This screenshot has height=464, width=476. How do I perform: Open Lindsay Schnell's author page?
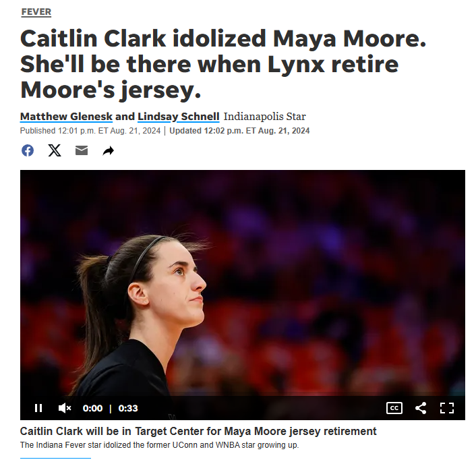[179, 117]
